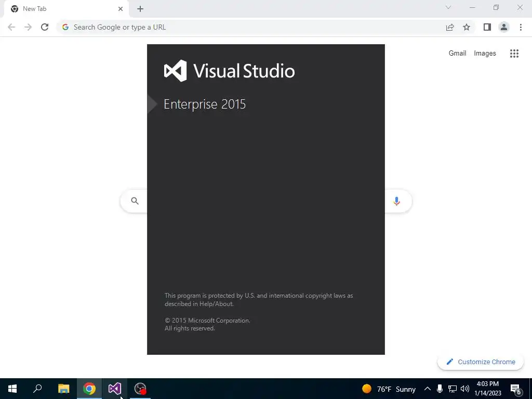532x399 pixels.
Task: Open the weather widget showing 76°F Sunny
Action: click(x=389, y=389)
